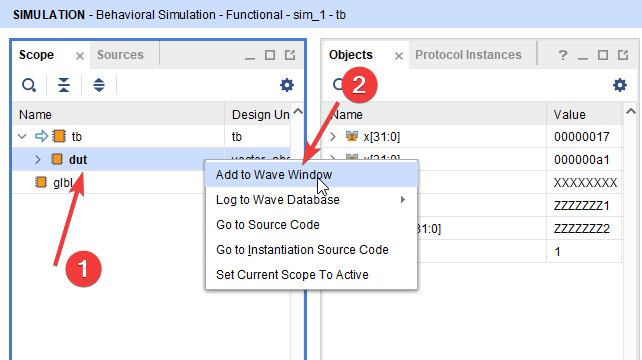Open help for the Objects panel
This screenshot has height=360, width=642.
point(563,55)
